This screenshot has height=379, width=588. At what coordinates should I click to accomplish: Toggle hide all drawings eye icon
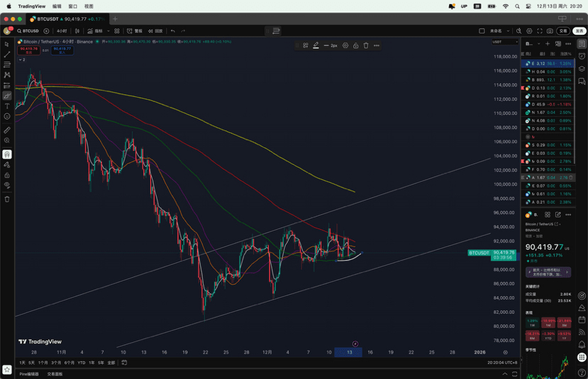point(7,185)
